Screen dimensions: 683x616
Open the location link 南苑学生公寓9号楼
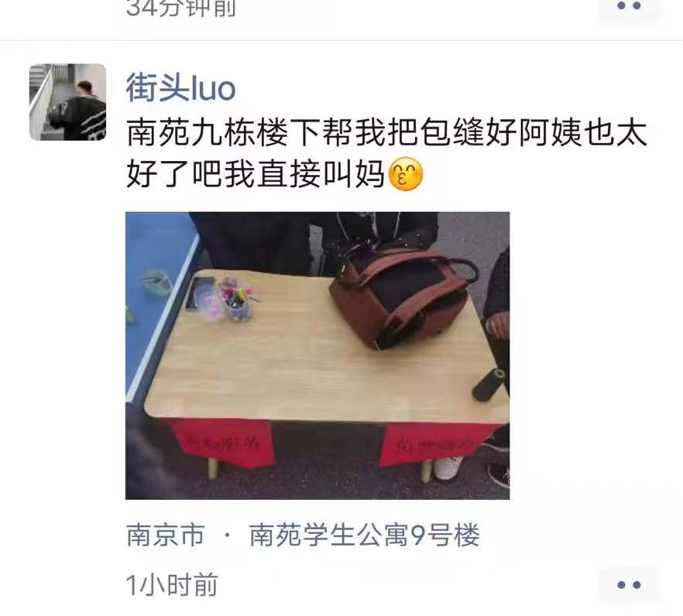pyautogui.click(x=364, y=535)
